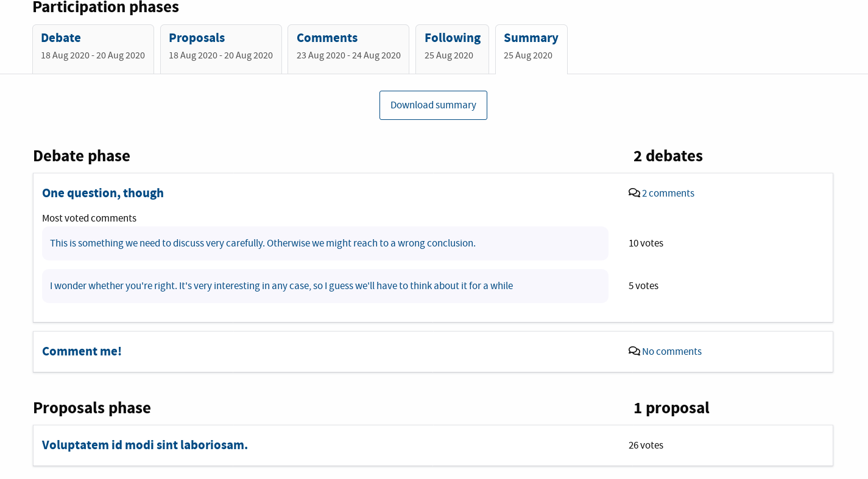Image resolution: width=868 pixels, height=479 pixels.
Task: Open the comment 'I wonder whether you're right'
Action: pyautogui.click(x=281, y=286)
